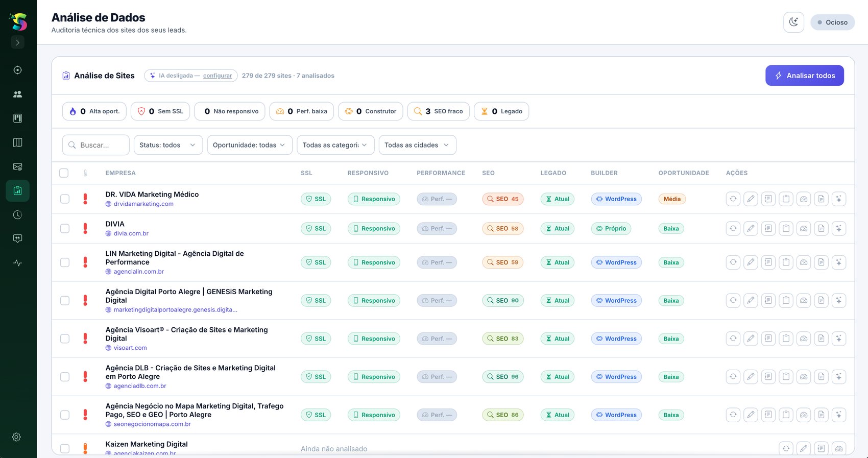Viewport: 868px width, 458px height.
Task: Open the Todas as categorias dropdown
Action: (x=335, y=145)
